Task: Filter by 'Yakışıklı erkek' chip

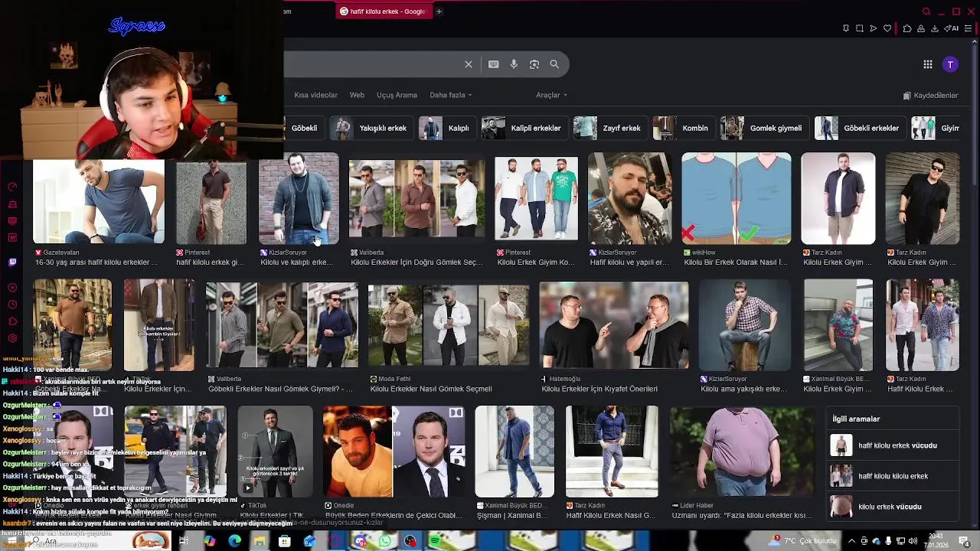Action: click(373, 128)
